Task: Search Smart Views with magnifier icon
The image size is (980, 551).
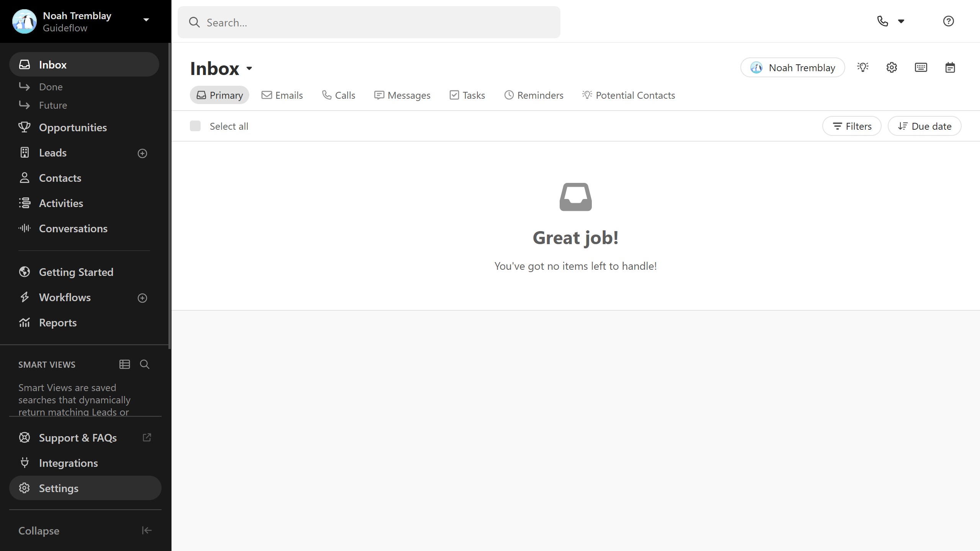Action: 145,364
